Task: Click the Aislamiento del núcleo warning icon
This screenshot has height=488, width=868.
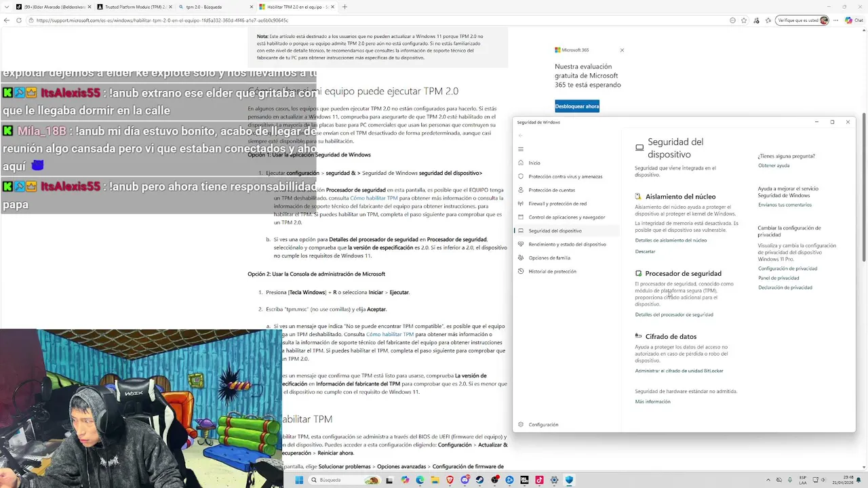Action: (x=638, y=197)
